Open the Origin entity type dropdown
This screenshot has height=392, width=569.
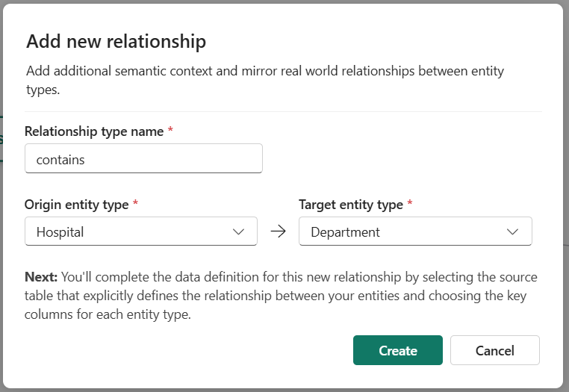point(141,231)
